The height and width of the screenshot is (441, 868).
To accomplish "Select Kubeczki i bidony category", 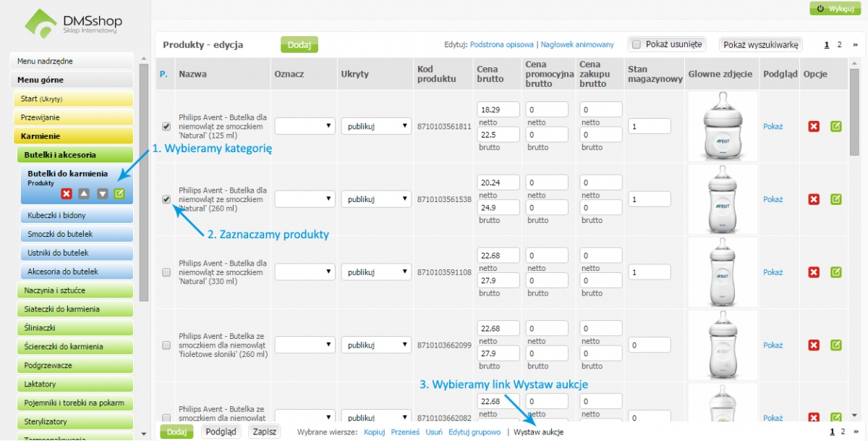I will point(77,216).
